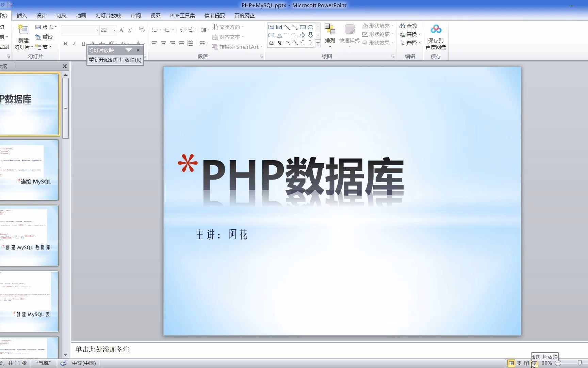Open the 替换 replace dropdown

pos(410,34)
